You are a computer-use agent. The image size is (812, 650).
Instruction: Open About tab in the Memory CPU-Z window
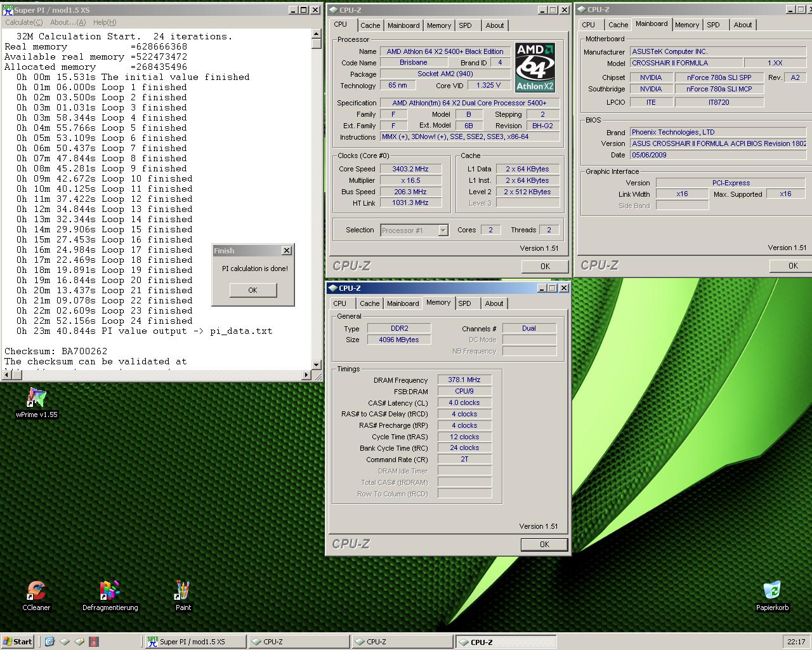point(494,303)
